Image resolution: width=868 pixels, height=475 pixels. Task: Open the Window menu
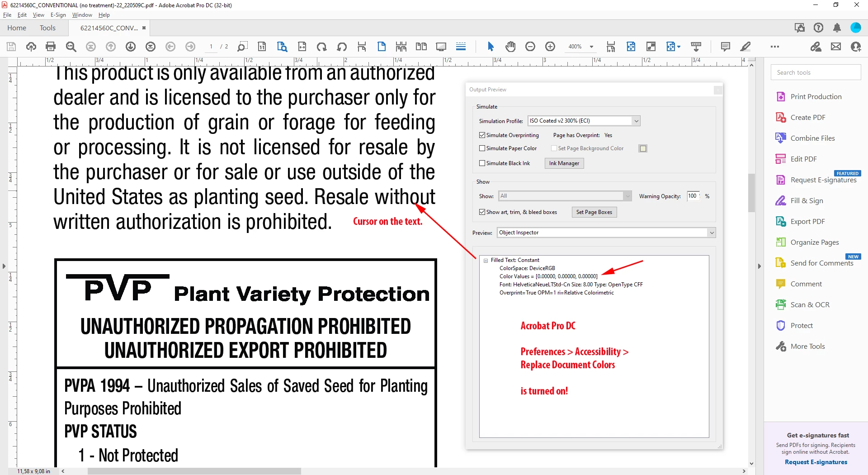(x=82, y=15)
